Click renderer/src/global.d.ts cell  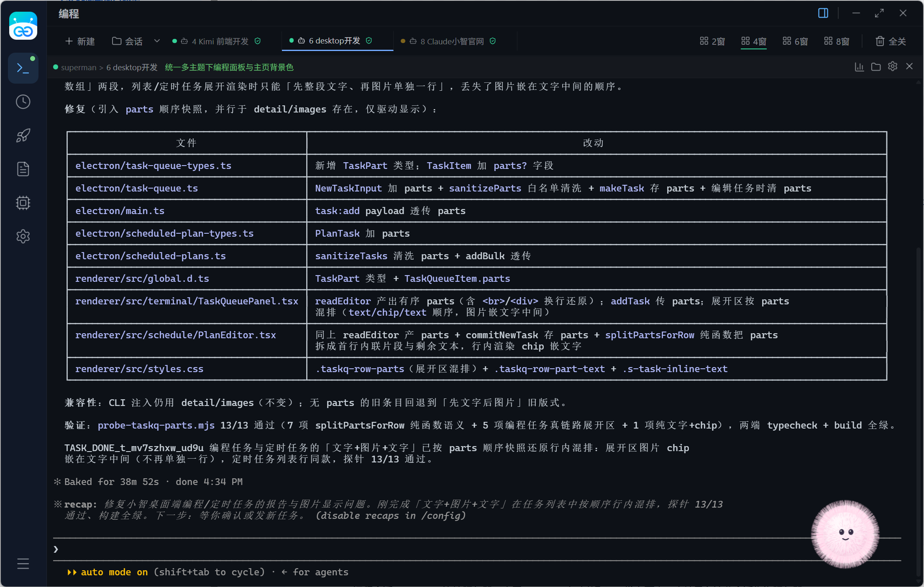coord(187,278)
